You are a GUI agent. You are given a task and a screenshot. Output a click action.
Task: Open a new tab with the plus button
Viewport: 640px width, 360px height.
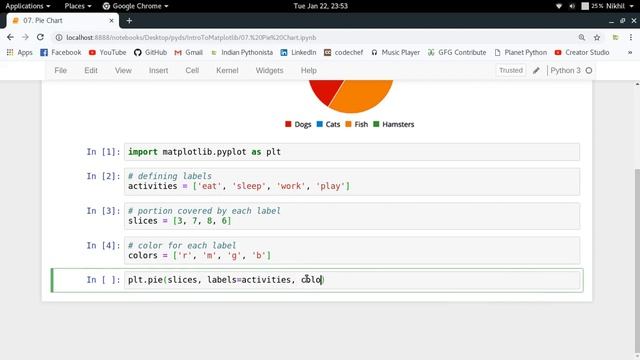(x=129, y=20)
